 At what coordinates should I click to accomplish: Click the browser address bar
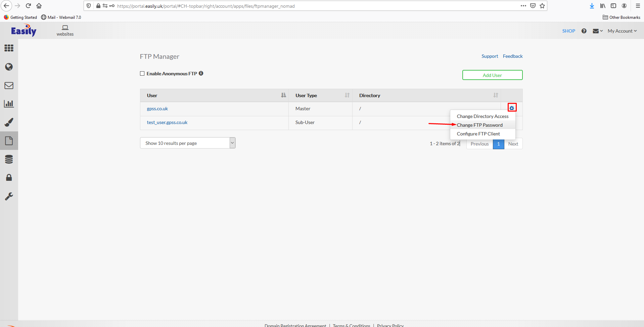point(302,6)
